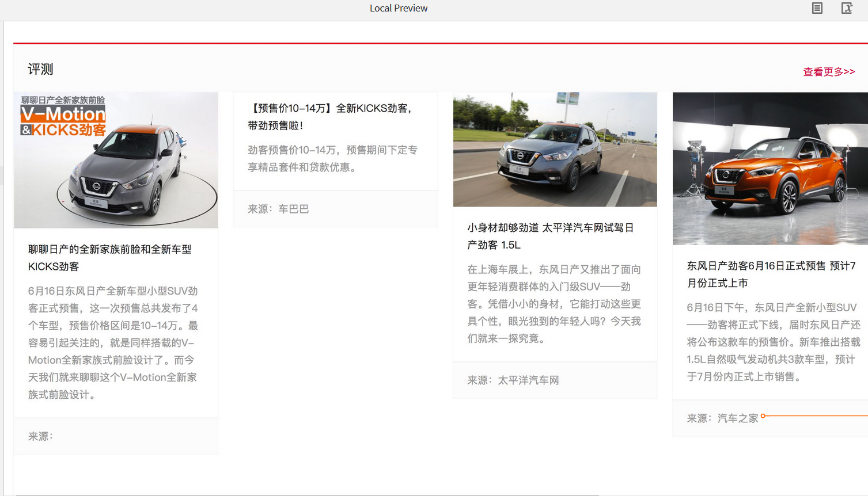Click the horizontal scrollbar at page bottom
The width and height of the screenshot is (868, 496).
(x=308, y=494)
